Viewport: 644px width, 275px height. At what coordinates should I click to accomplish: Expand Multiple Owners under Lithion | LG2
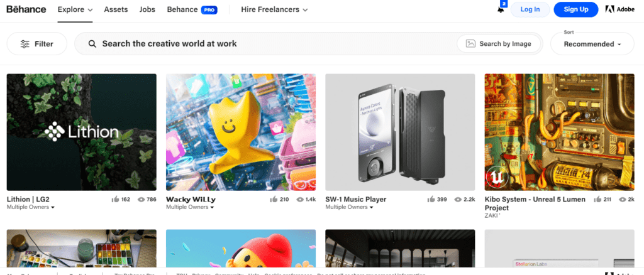tap(31, 207)
